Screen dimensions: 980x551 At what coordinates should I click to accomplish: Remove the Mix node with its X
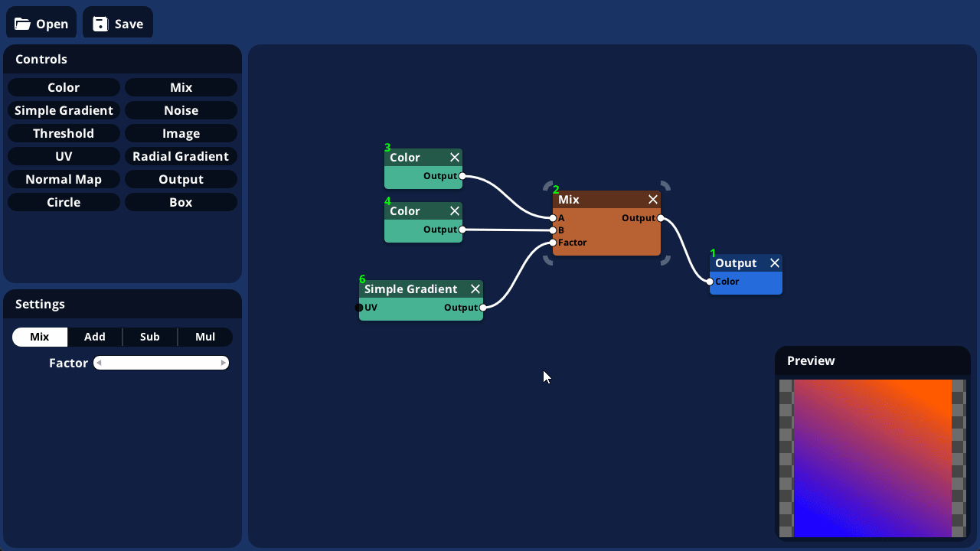pyautogui.click(x=653, y=200)
